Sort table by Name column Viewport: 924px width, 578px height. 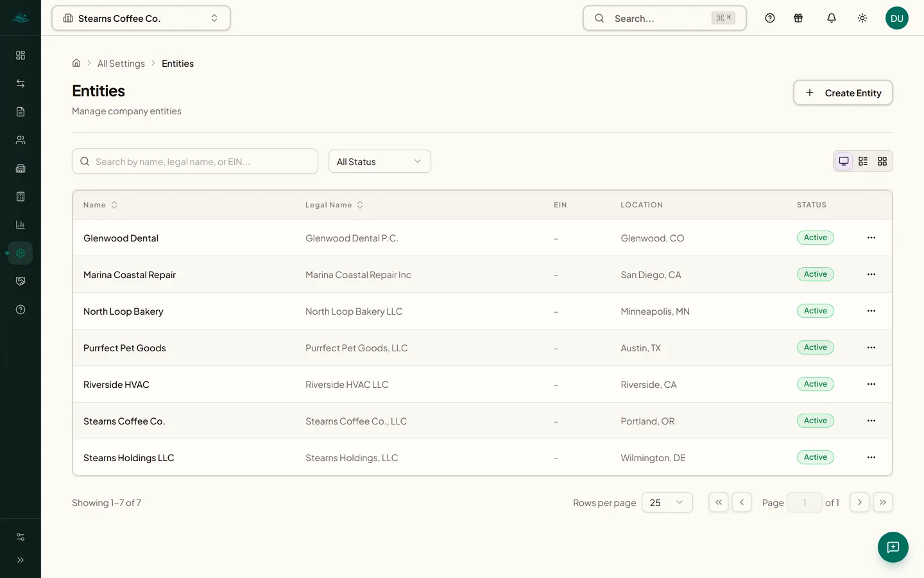point(101,205)
